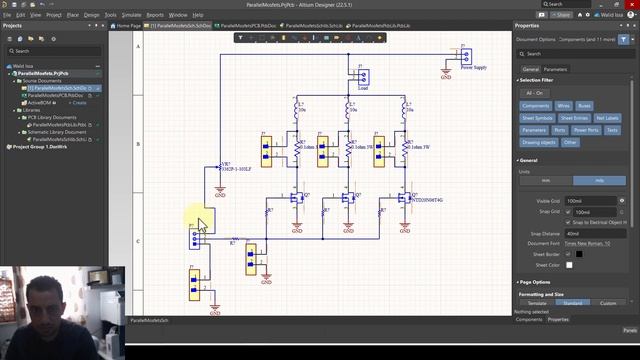This screenshot has width=640, height=360.
Task: Select mm units option
Action: (546, 180)
